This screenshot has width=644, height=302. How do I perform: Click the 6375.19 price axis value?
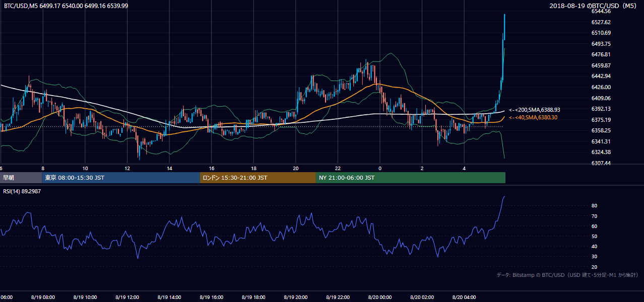tap(601, 120)
